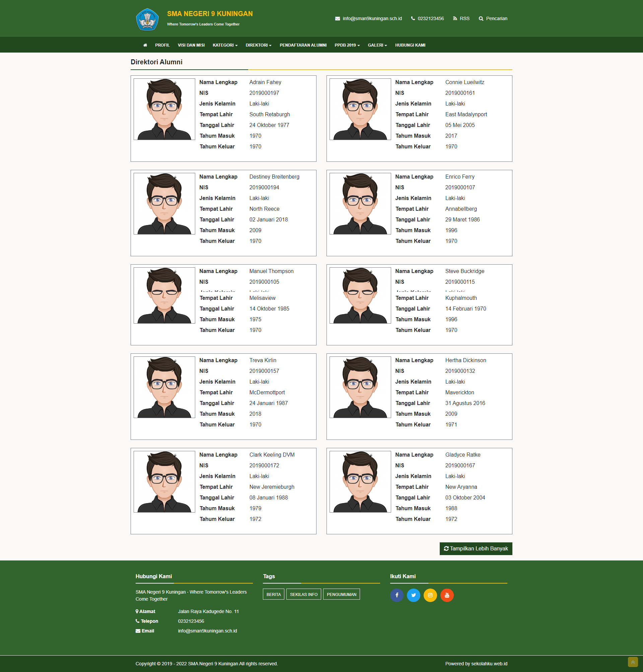Click the name Adrain Fahey
The height and width of the screenshot is (672, 643).
(265, 82)
